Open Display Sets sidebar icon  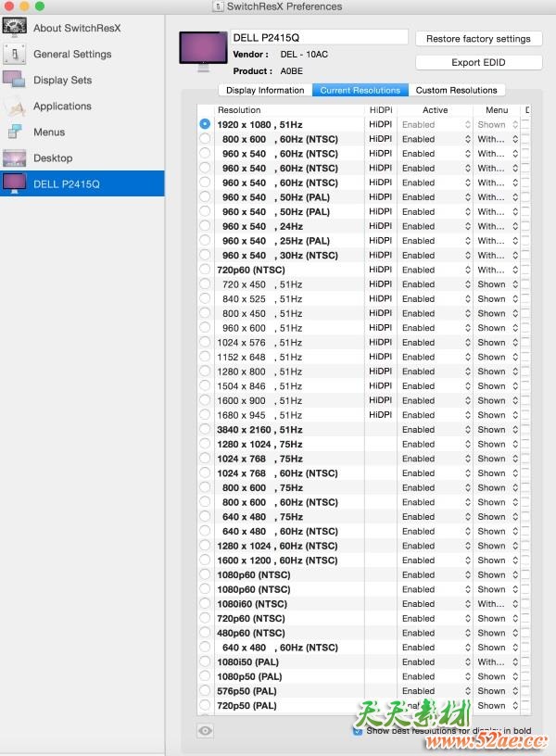pyautogui.click(x=14, y=80)
